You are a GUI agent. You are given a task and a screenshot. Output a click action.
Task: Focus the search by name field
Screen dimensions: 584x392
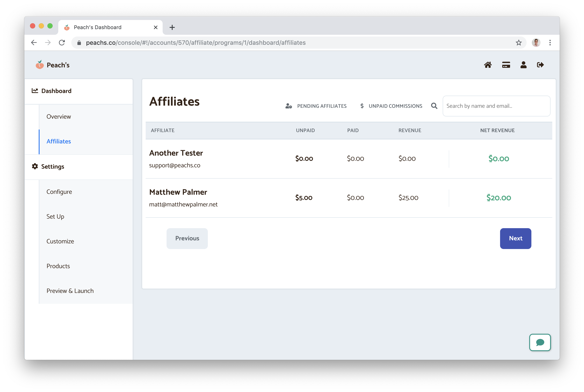[x=496, y=106]
